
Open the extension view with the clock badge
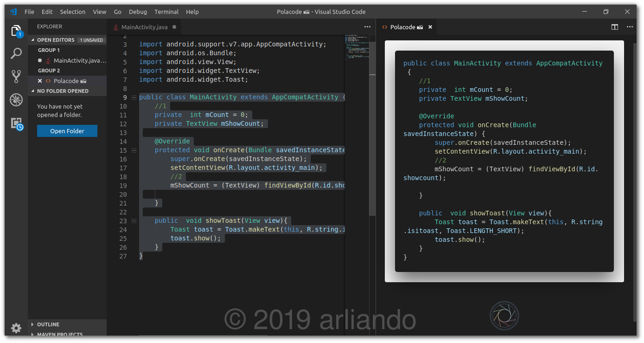(16, 123)
